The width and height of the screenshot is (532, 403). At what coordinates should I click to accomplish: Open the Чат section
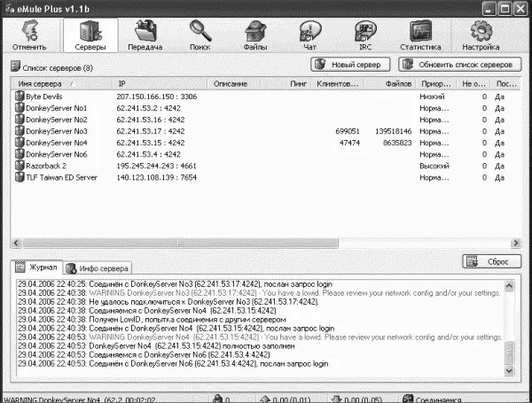tap(310, 35)
